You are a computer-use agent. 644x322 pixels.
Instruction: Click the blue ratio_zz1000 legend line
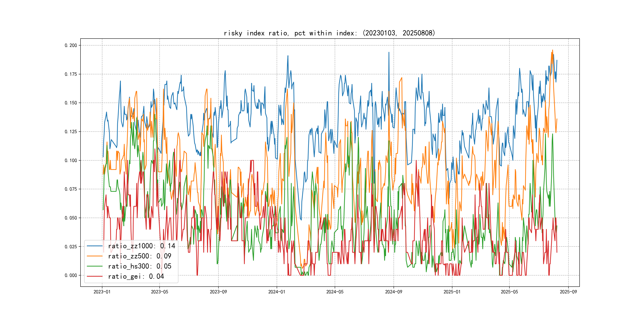(x=94, y=246)
